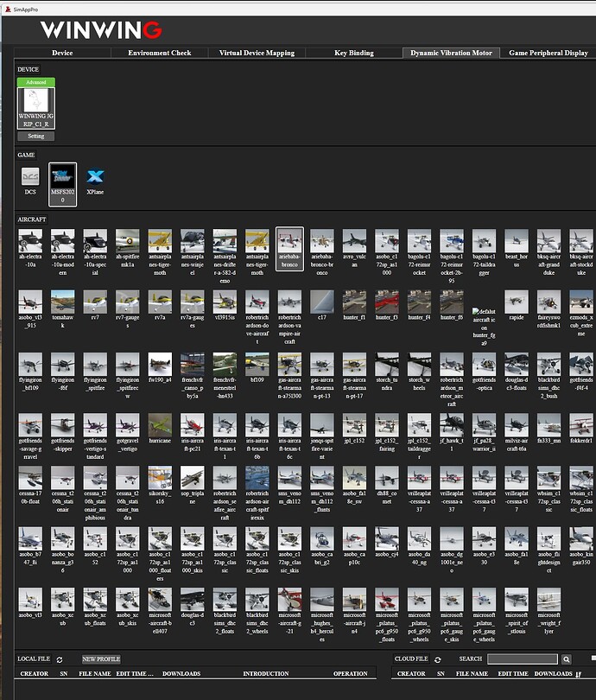Image resolution: width=596 pixels, height=700 pixels.
Task: Choose the ariebaba-bronco aircraft
Action: point(289,249)
